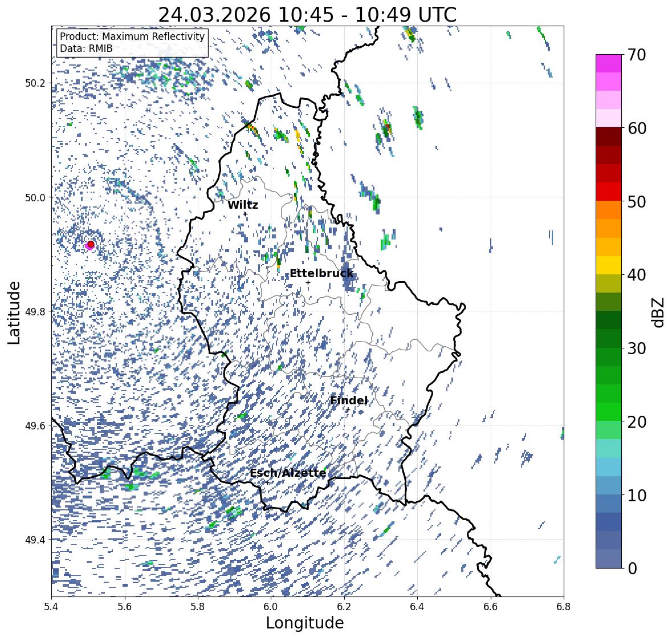This screenshot has height=637, width=672.
Task: Click the cross marker under Wiltz
Action: tap(245, 214)
